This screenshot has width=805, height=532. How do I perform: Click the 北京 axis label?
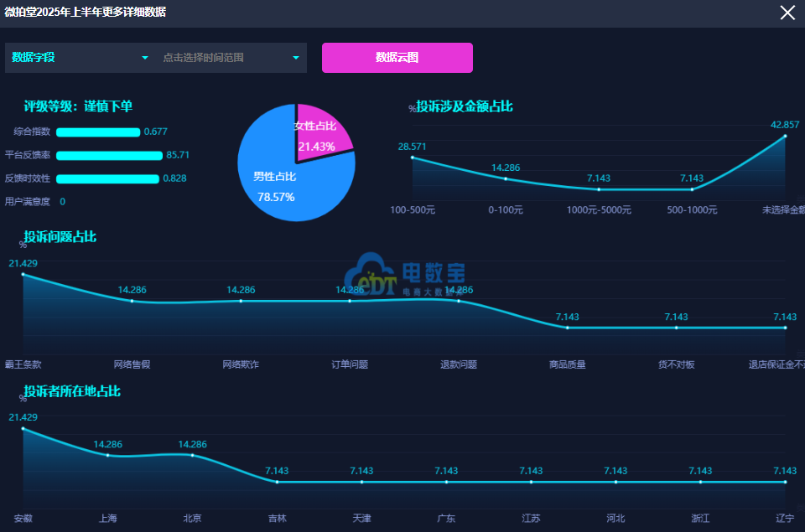tap(193, 518)
